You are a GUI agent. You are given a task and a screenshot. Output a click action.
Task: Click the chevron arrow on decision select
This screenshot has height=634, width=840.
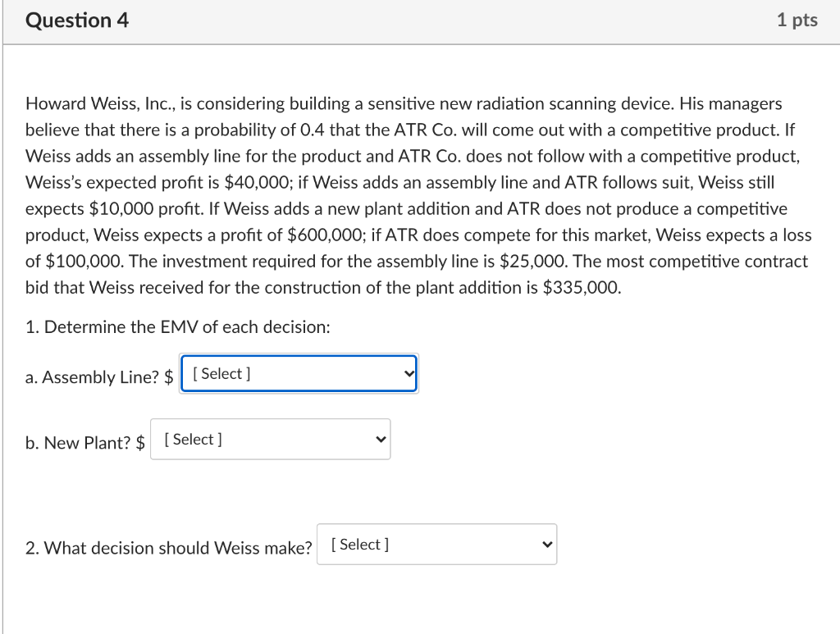545,545
